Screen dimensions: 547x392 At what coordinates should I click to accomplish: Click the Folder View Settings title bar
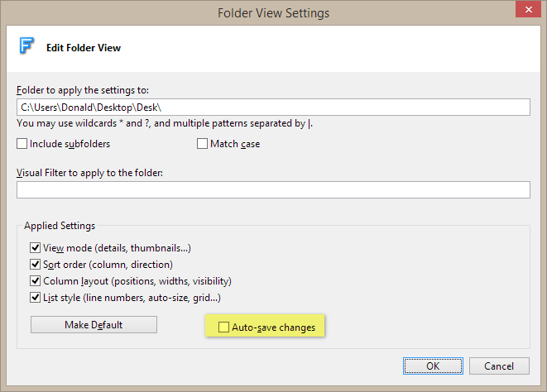click(273, 12)
